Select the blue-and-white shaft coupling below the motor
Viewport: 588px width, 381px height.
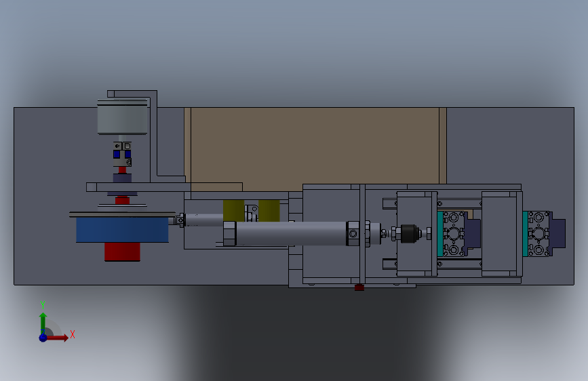point(122,154)
